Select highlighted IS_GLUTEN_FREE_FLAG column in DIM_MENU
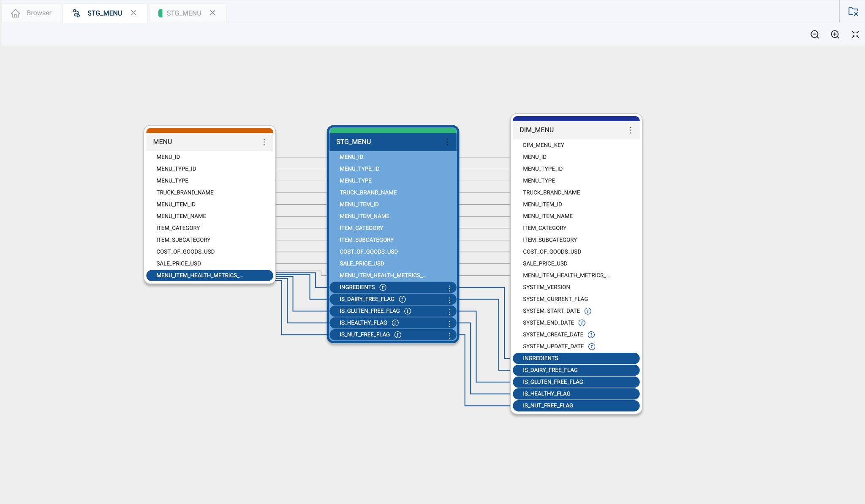The height and width of the screenshot is (504, 865). [x=576, y=382]
